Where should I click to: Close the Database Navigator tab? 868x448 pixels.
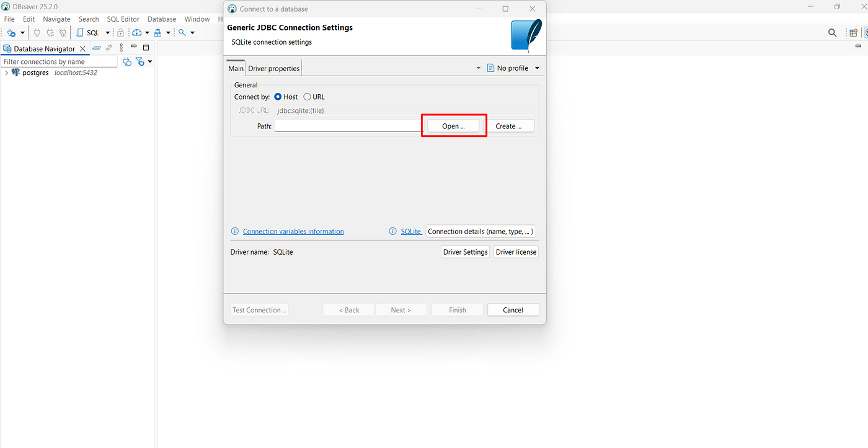pos(82,48)
